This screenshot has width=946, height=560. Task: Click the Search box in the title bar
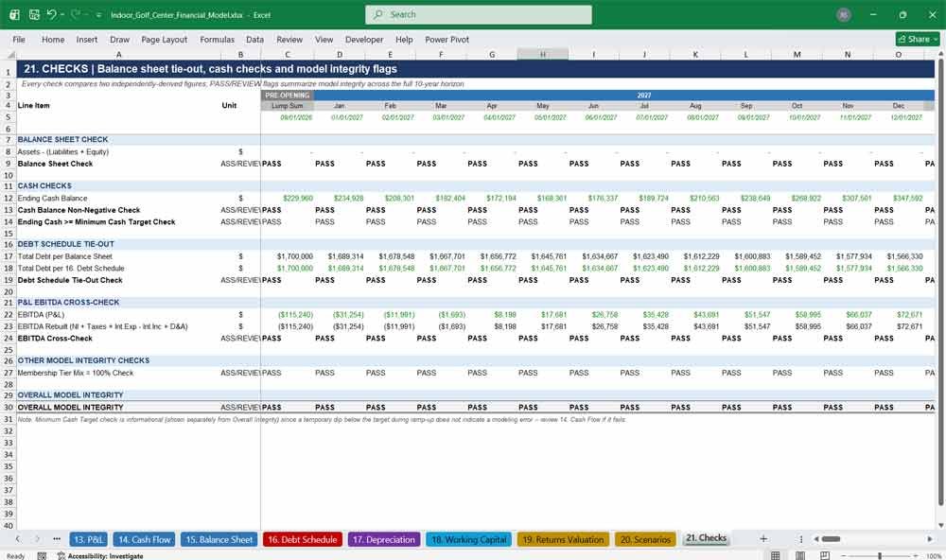click(479, 14)
